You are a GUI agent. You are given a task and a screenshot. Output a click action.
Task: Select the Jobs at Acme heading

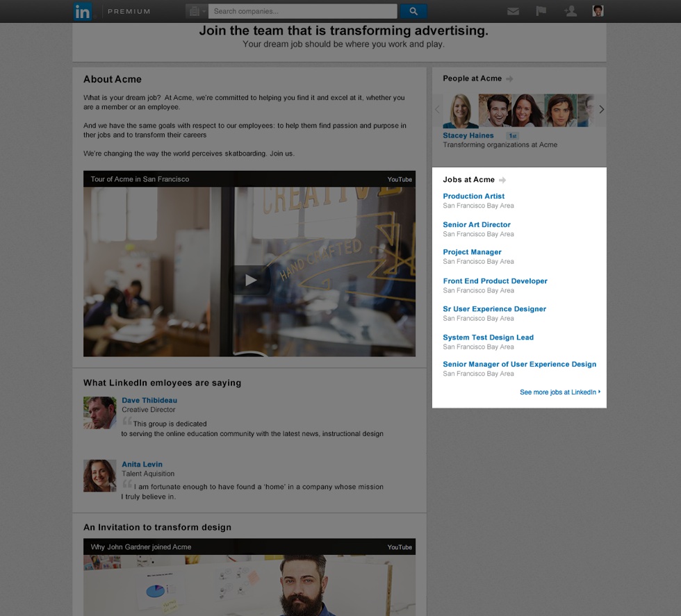click(468, 180)
